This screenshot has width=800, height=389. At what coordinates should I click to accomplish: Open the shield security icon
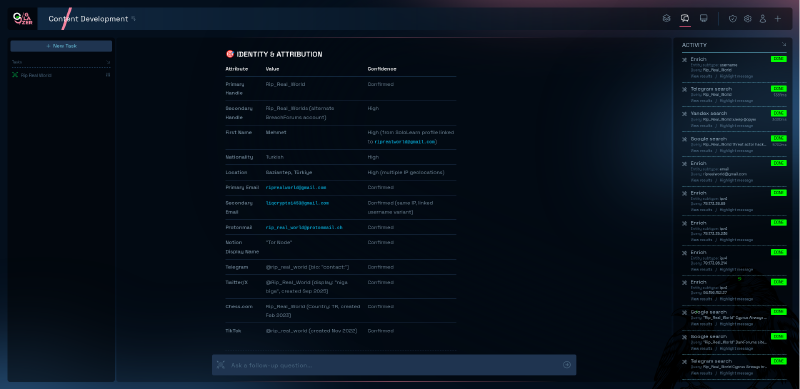tap(733, 19)
